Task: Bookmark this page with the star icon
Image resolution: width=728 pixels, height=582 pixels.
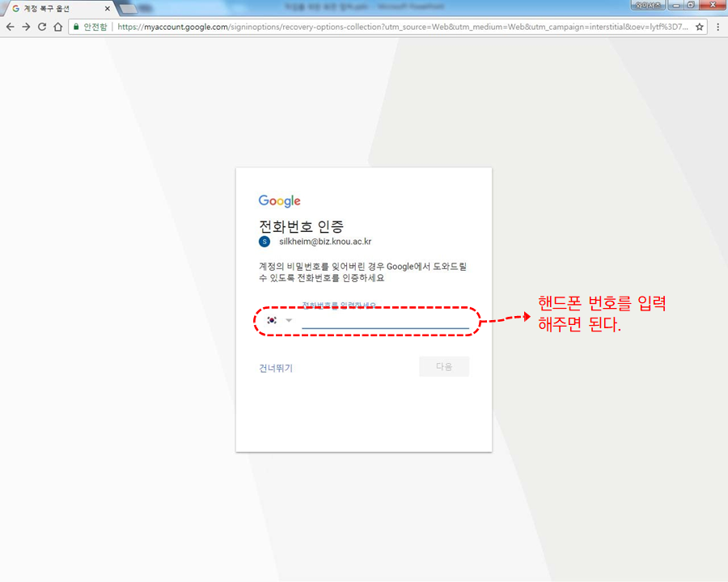Action: [699, 27]
